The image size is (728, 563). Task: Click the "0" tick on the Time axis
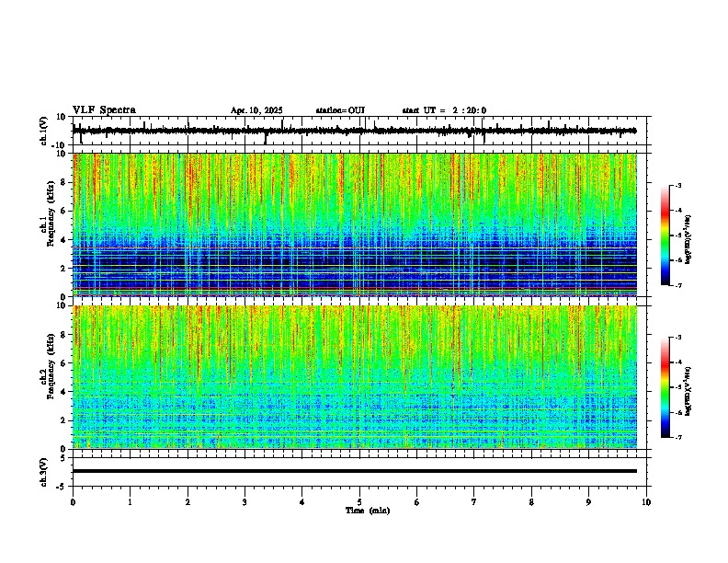[73, 502]
